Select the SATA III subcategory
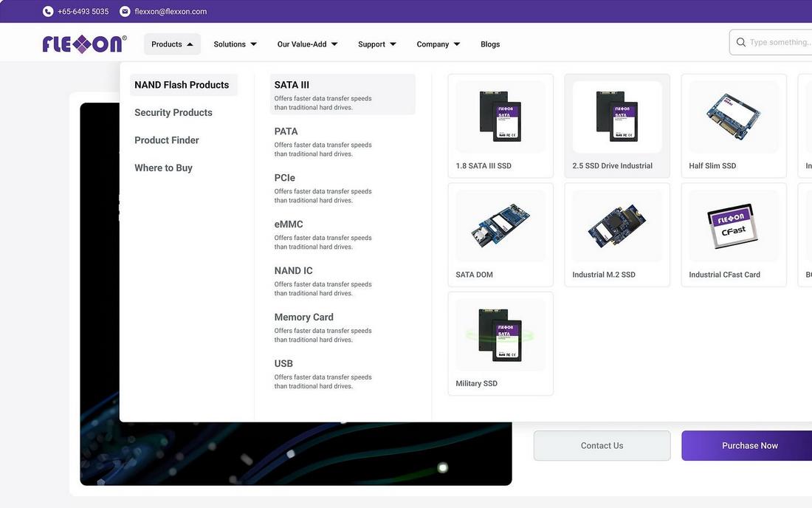This screenshot has height=508, width=812. pos(343,95)
